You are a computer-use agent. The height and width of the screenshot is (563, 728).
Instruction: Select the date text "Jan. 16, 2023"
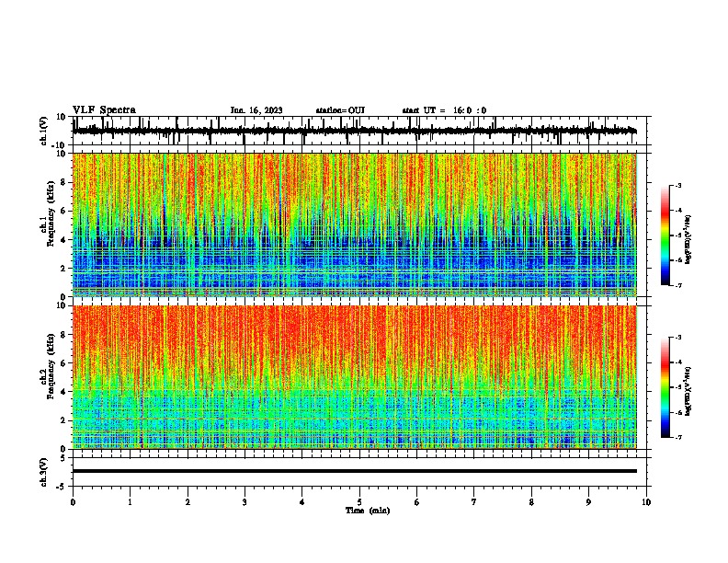[256, 110]
